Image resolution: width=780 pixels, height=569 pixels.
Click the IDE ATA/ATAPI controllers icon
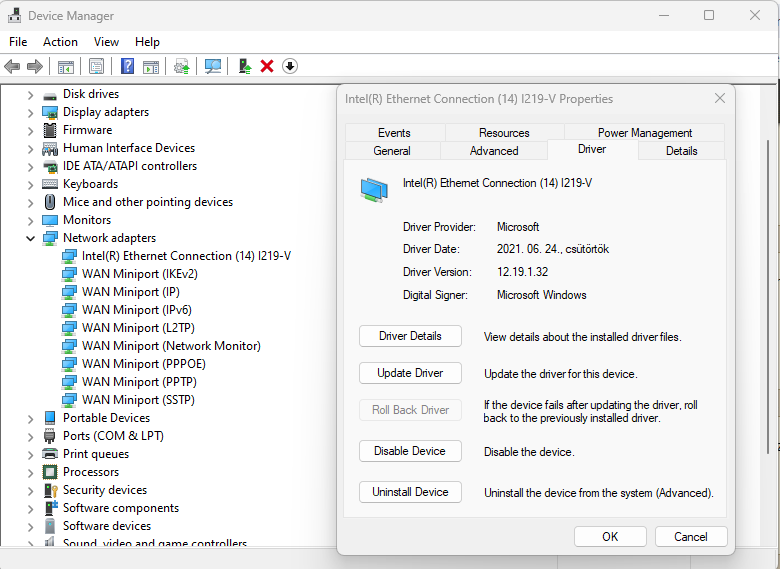(50, 166)
